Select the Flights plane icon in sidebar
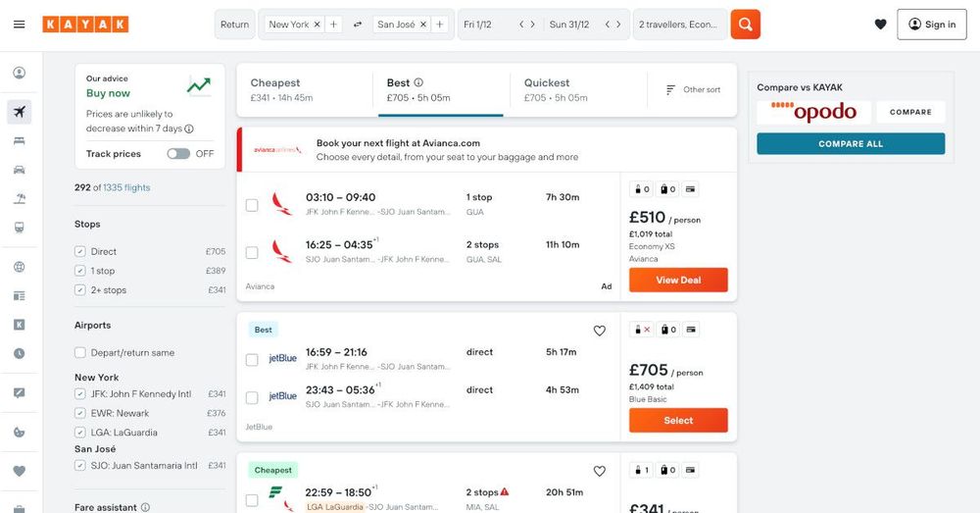The width and height of the screenshot is (980, 513). pyautogui.click(x=19, y=112)
